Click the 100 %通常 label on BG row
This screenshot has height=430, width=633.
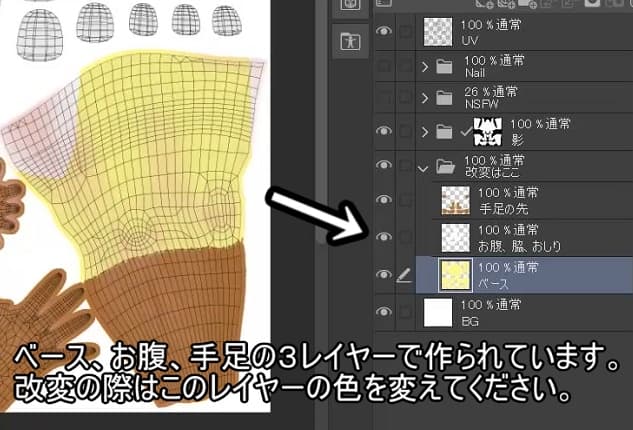tap(491, 305)
